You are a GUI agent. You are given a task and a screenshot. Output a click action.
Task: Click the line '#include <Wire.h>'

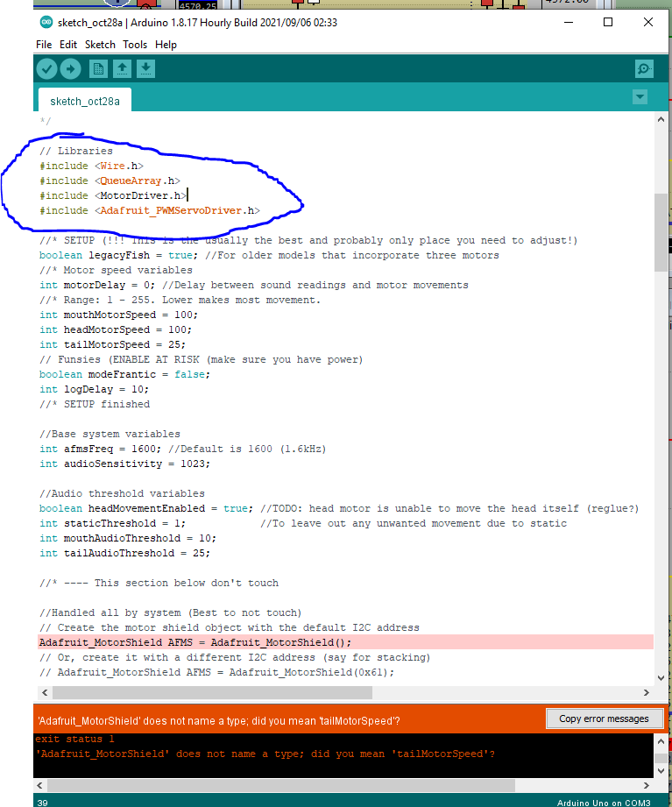point(91,166)
